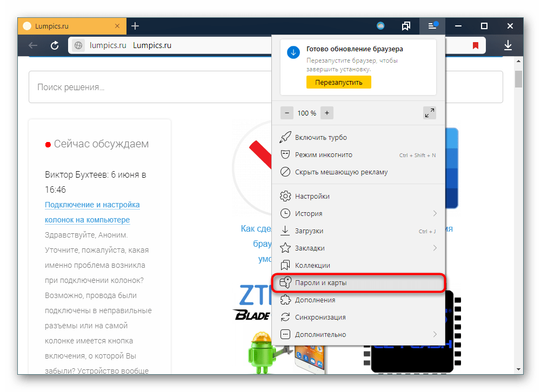541x392 pixels.
Task: Click the weather cloud icon in title bar
Action: [381, 26]
